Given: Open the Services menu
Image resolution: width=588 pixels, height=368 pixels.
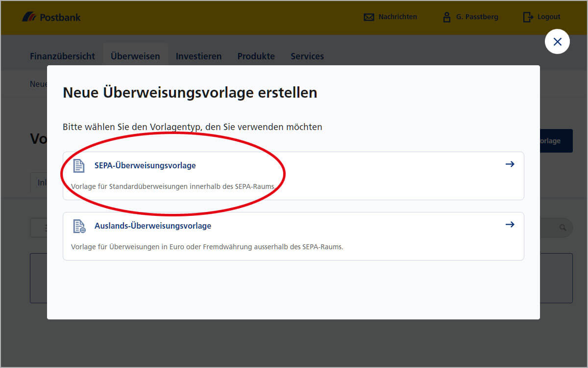Looking at the screenshot, I should point(307,56).
